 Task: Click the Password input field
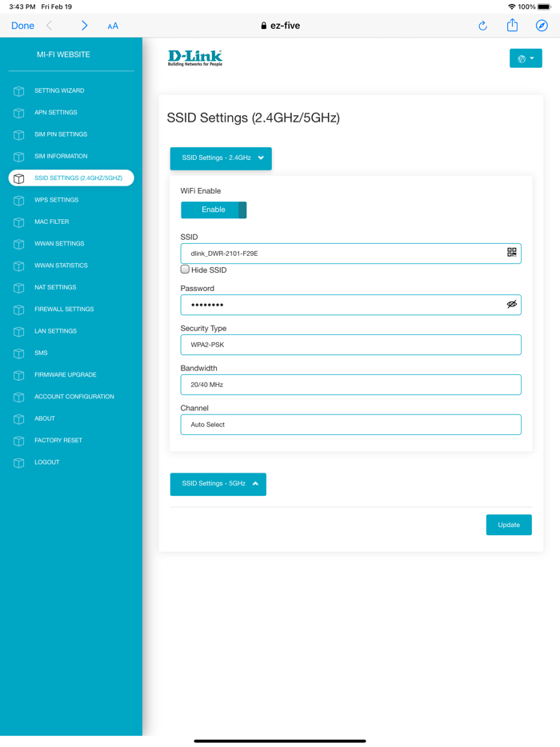[x=350, y=305]
